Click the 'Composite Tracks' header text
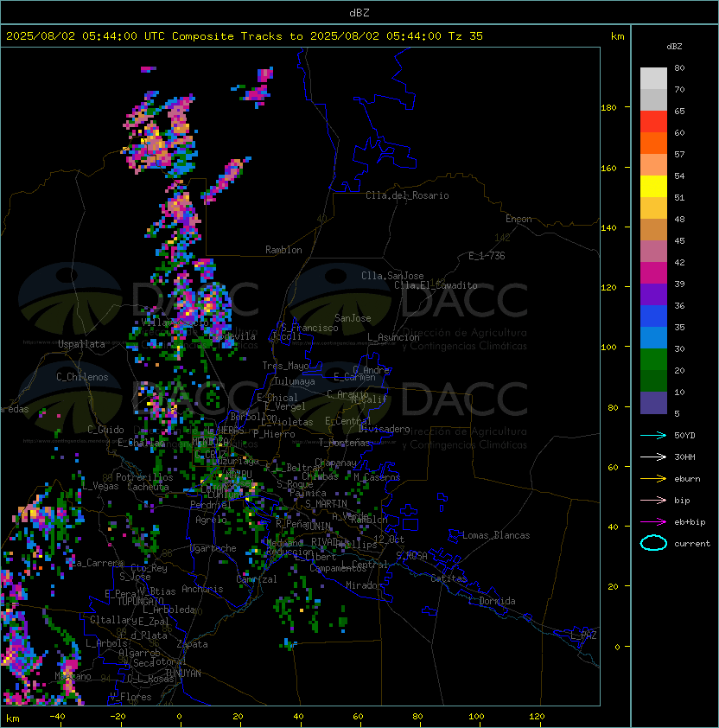This screenshot has width=719, height=728. click(227, 36)
